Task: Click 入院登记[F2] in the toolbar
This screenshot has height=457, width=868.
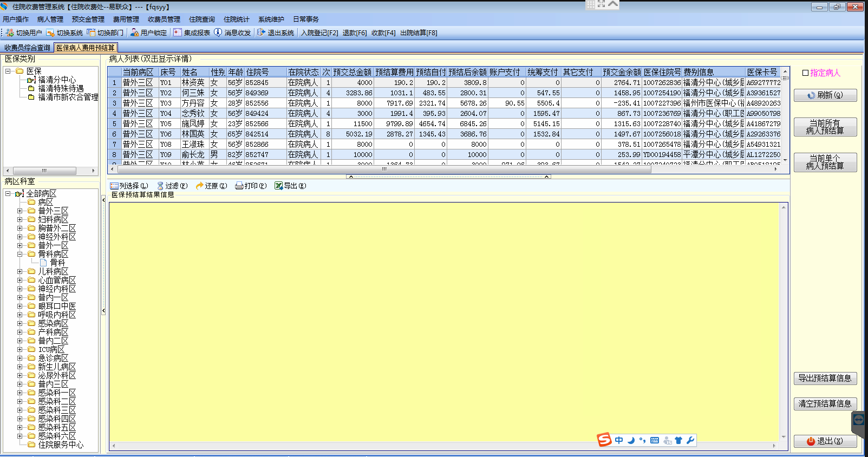Action: (x=319, y=33)
